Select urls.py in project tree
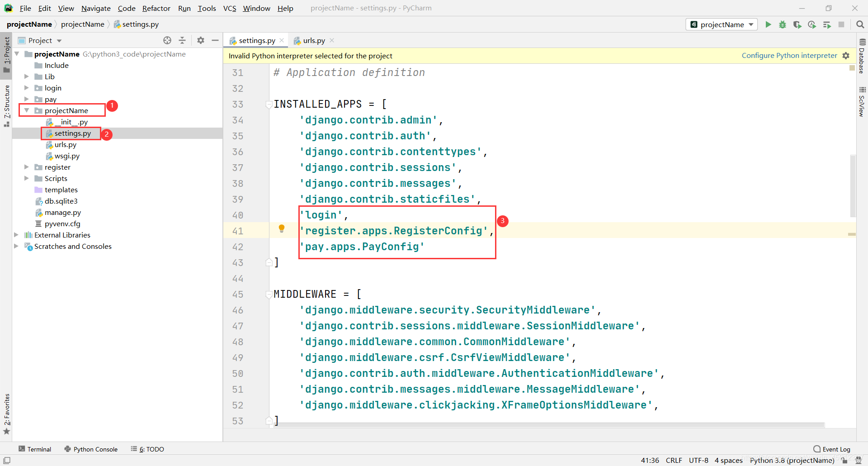868x466 pixels. tap(66, 144)
